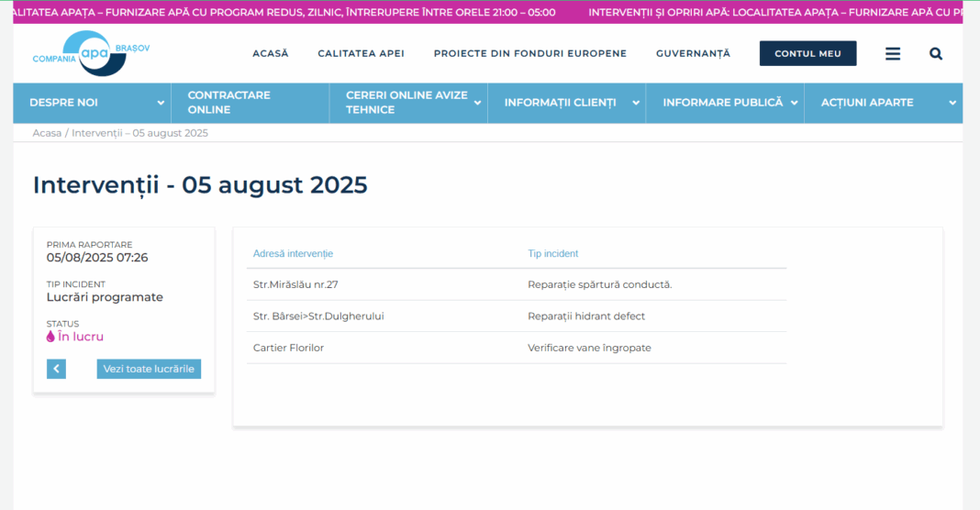The height and width of the screenshot is (510, 980).
Task: Expand the Informare Publică chevron
Action: click(794, 103)
